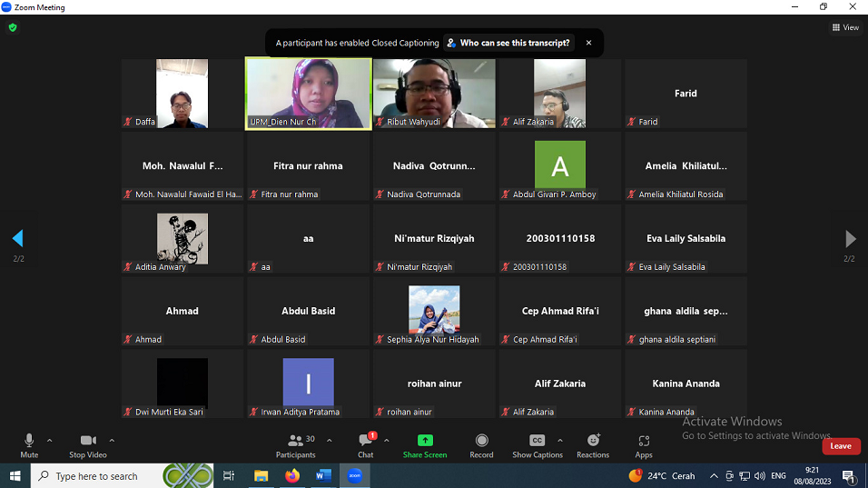Leave the meeting
The width and height of the screenshot is (868, 488).
[x=841, y=446]
